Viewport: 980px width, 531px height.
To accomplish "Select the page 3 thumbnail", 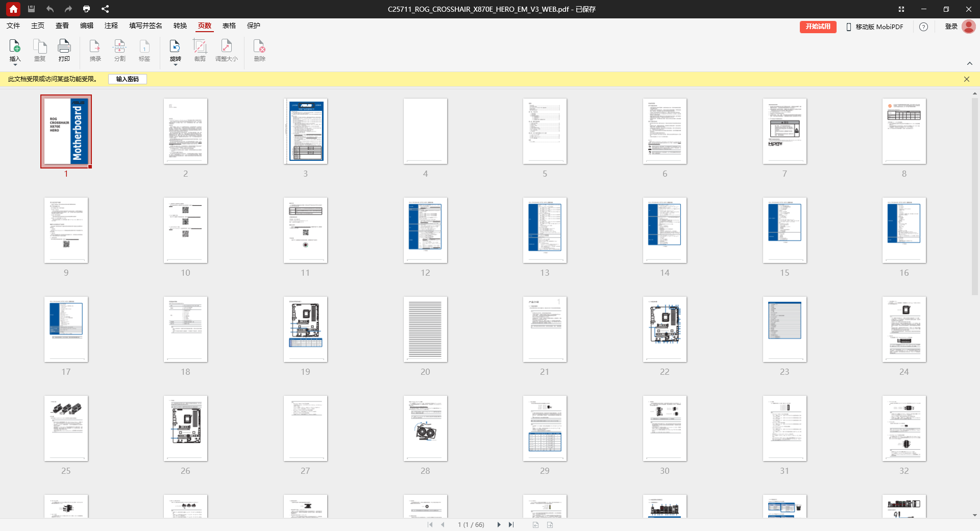I will point(306,131).
